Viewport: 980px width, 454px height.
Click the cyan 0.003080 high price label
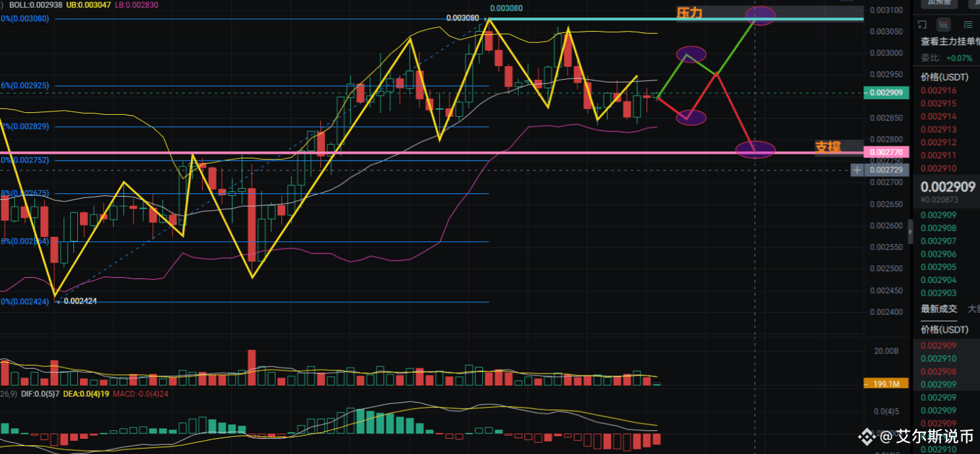507,8
